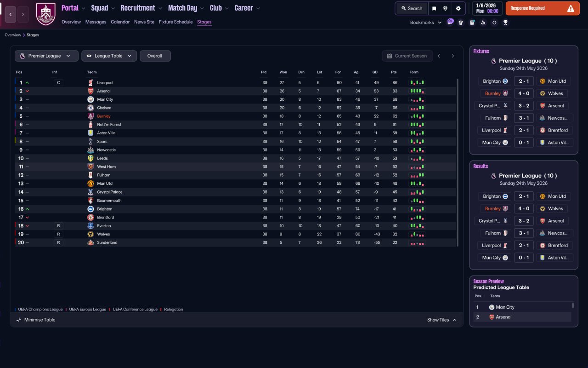Click the Minimise Table button

pos(36,320)
